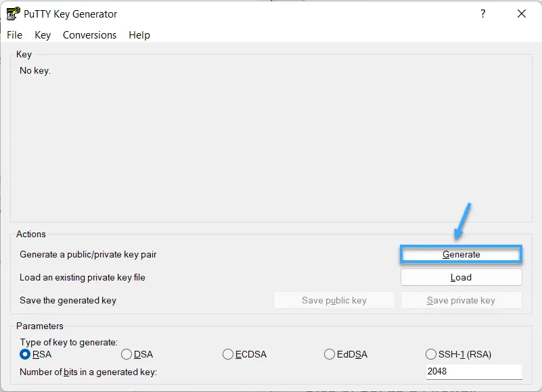Open the Key menu
542x392 pixels.
[x=43, y=35]
